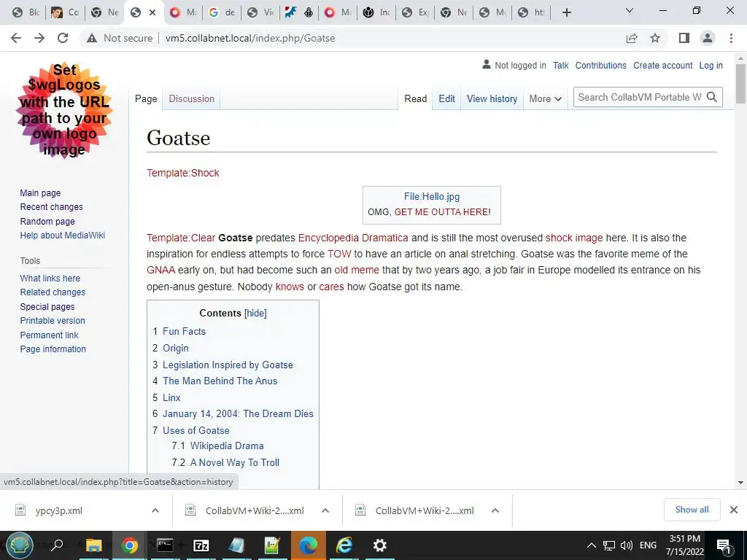Open volume control in tray
Viewport: 747px width, 560px height.
627,545
